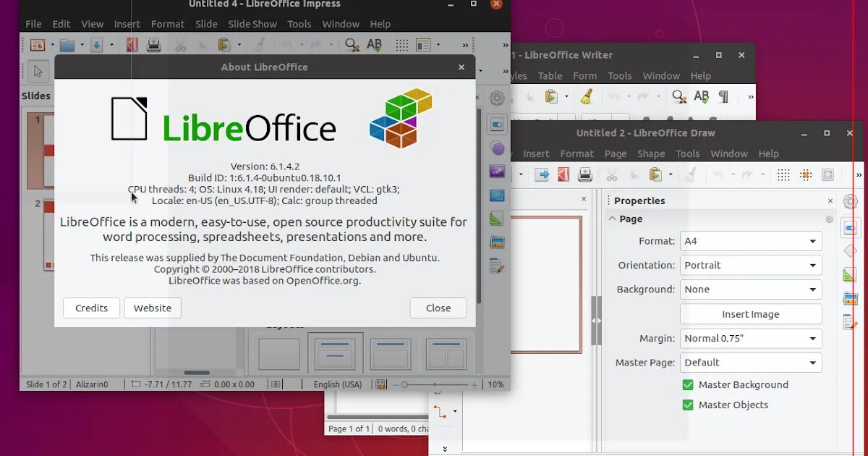Click the zoom in plus in Impress status bar
The image size is (868, 456).
(475, 384)
